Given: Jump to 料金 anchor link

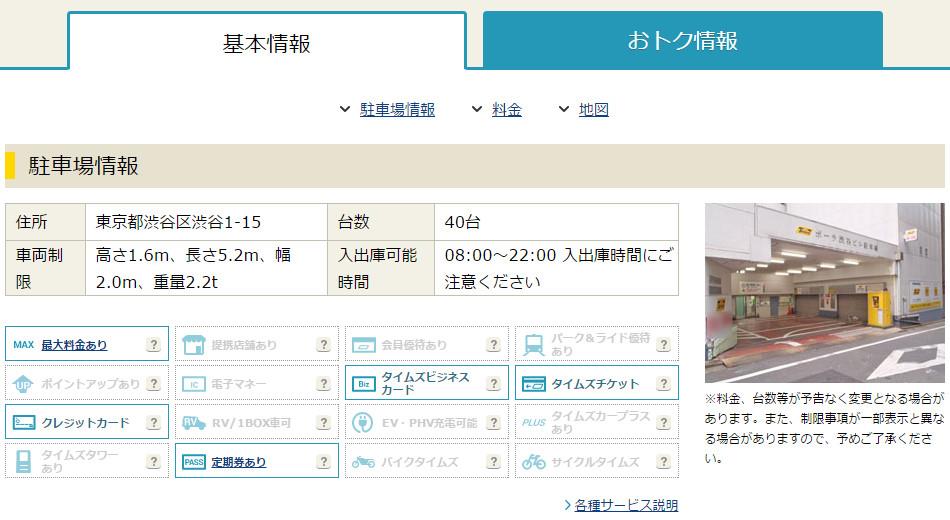Looking at the screenshot, I should 507,110.
